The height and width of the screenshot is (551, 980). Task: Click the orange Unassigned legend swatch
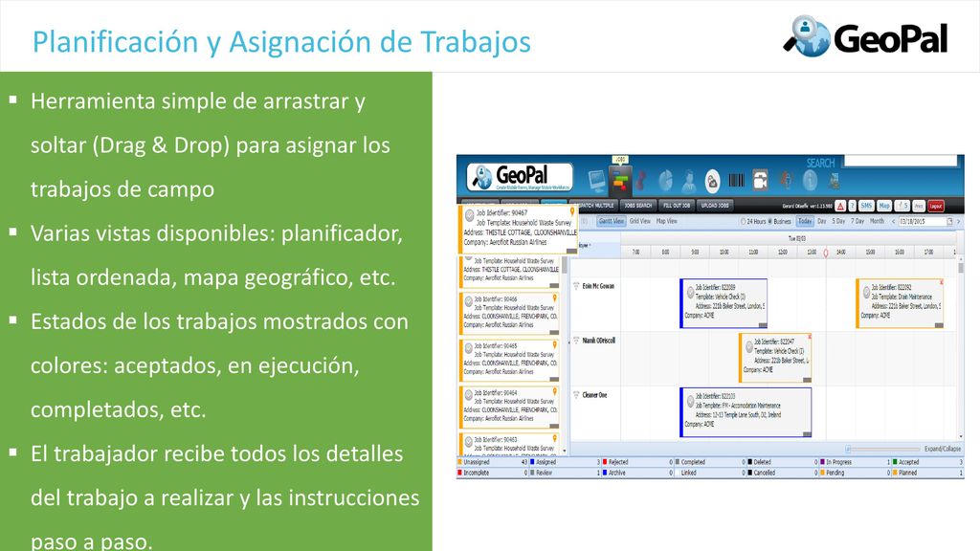pyautogui.click(x=459, y=462)
